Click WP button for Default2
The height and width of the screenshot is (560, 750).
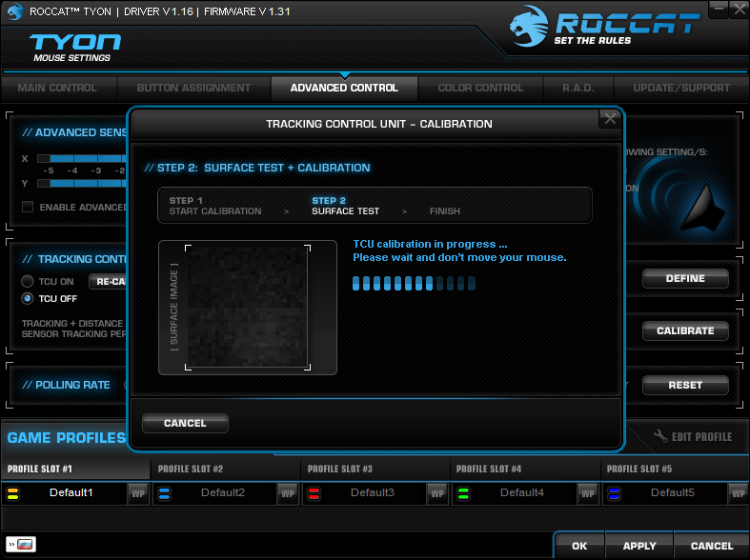(288, 493)
